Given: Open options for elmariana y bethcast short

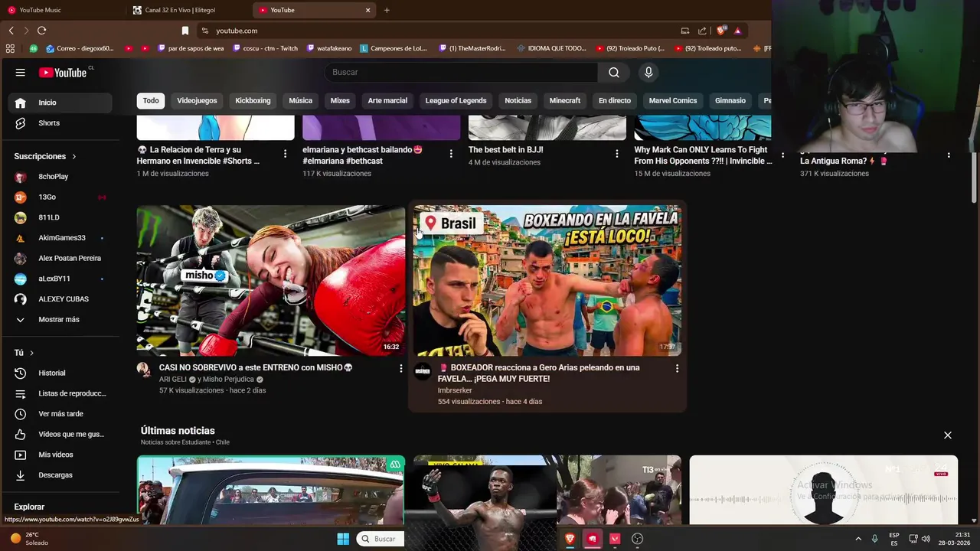Looking at the screenshot, I should click(x=451, y=154).
